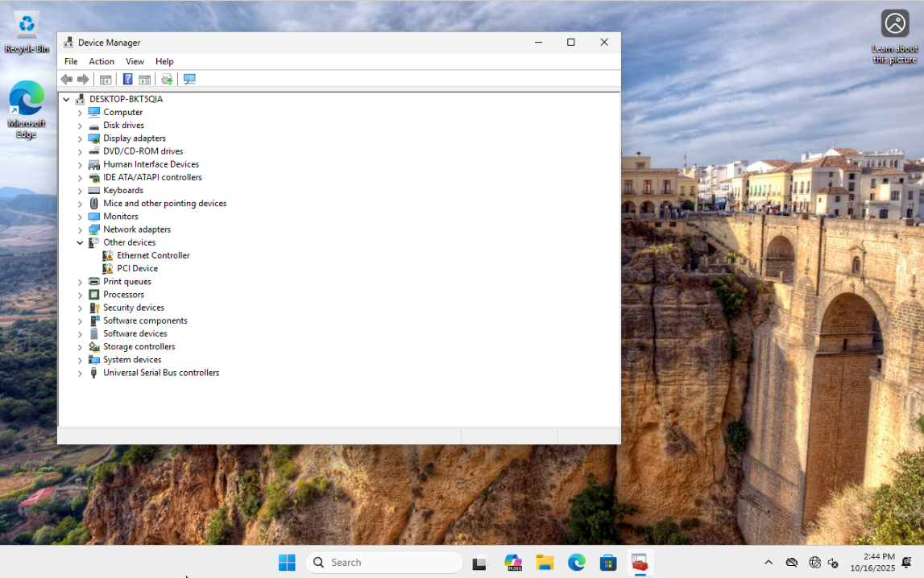Click the muted volume tray icon
Image resolution: width=924 pixels, height=578 pixels.
tap(833, 563)
